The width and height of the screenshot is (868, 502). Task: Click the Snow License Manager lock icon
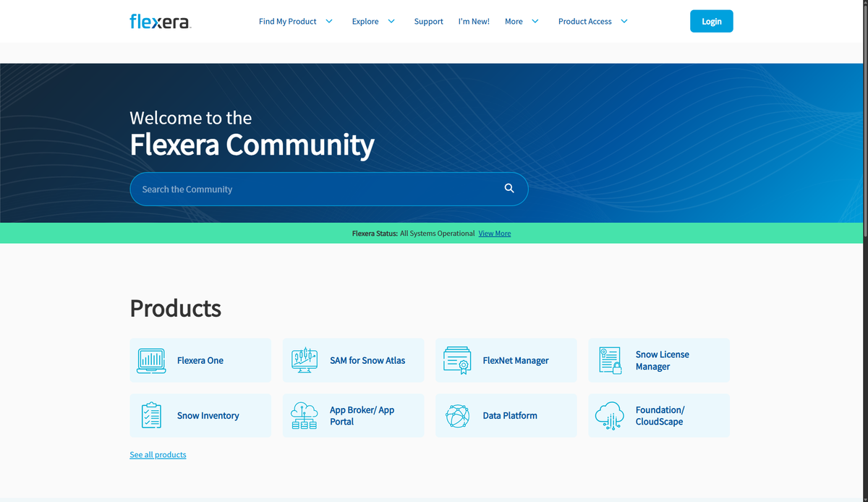pyautogui.click(x=610, y=360)
